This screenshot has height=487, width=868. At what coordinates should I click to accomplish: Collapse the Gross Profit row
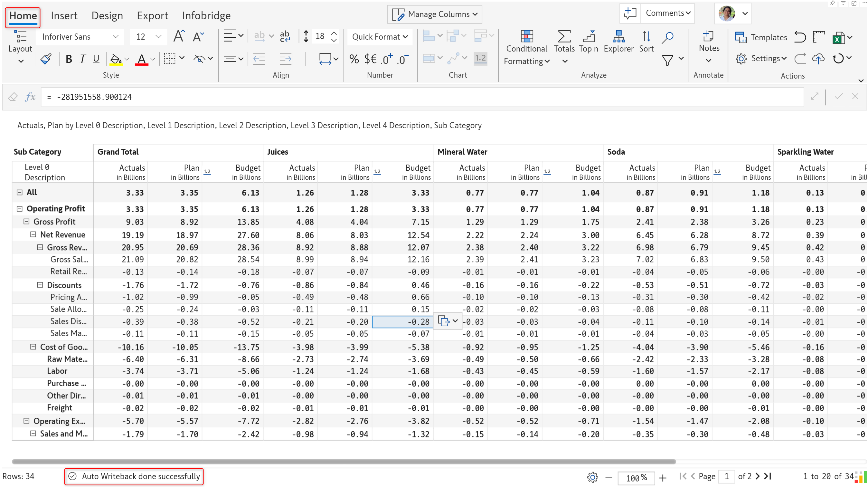[x=26, y=222]
